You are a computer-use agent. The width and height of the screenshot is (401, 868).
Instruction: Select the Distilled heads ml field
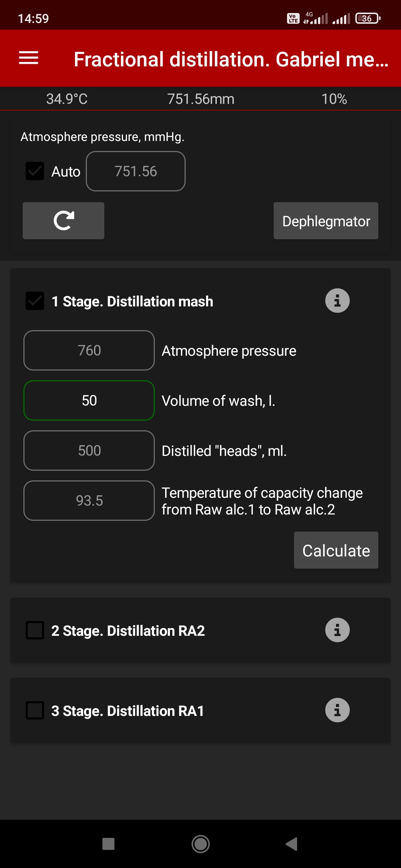click(89, 451)
